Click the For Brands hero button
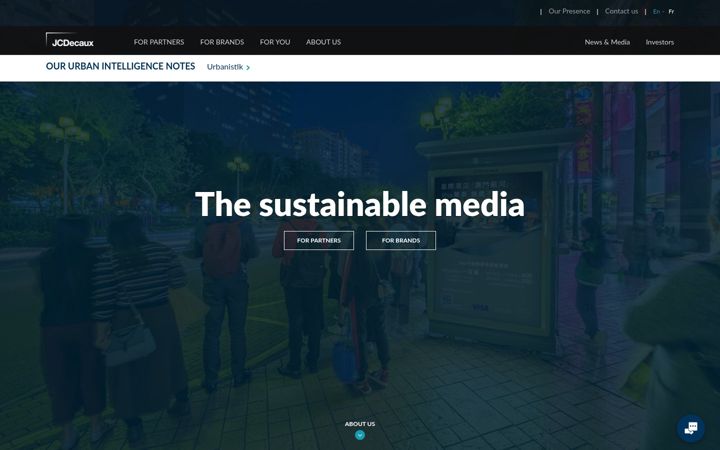Screen dimensions: 720x450 coord(400,240)
